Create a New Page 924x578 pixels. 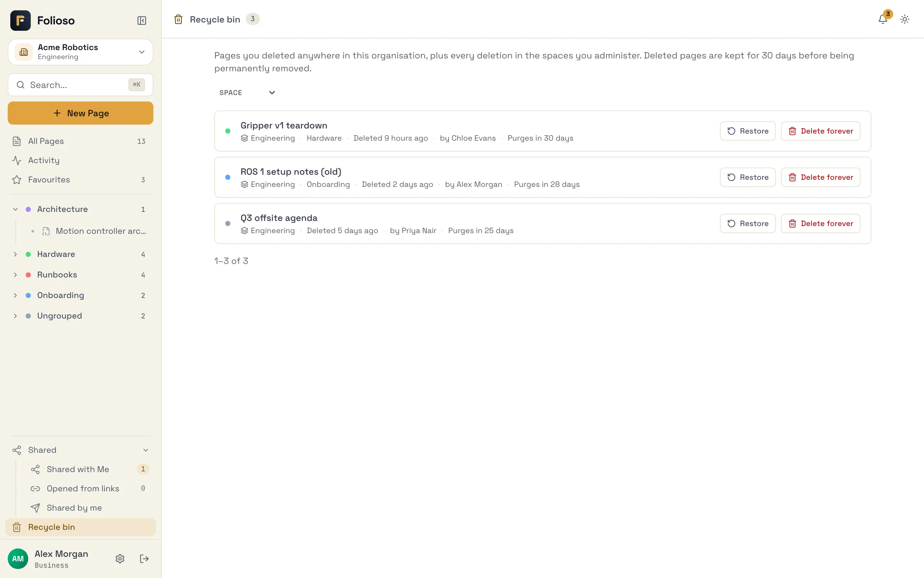tap(81, 113)
